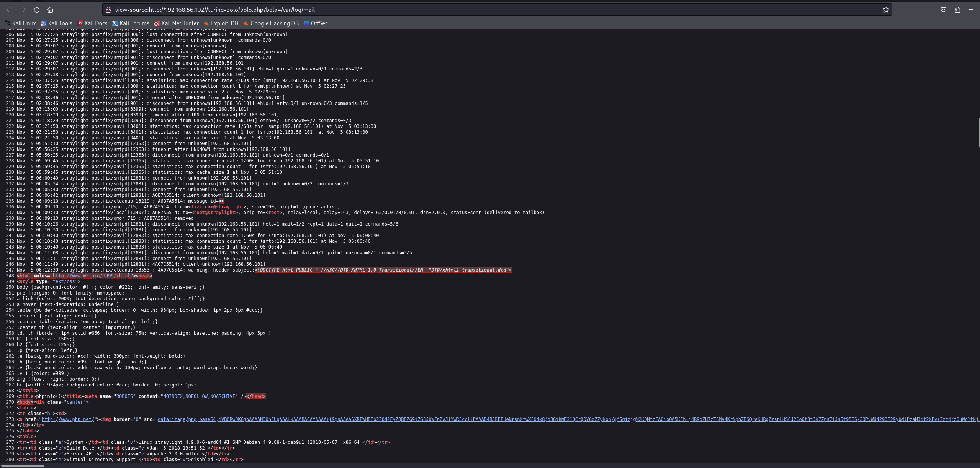Image resolution: width=980 pixels, height=468 pixels.
Task: Bookmark this page with the star icon
Action: coord(885,10)
